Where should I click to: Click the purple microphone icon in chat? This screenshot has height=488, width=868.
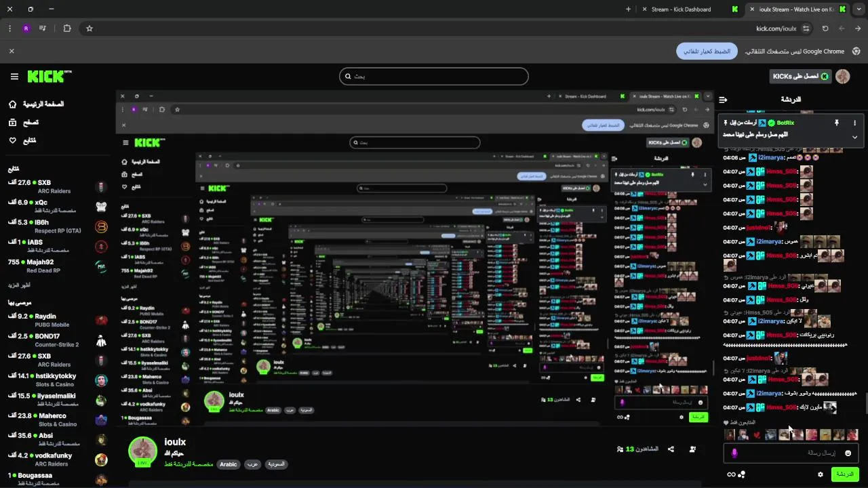[x=734, y=453]
